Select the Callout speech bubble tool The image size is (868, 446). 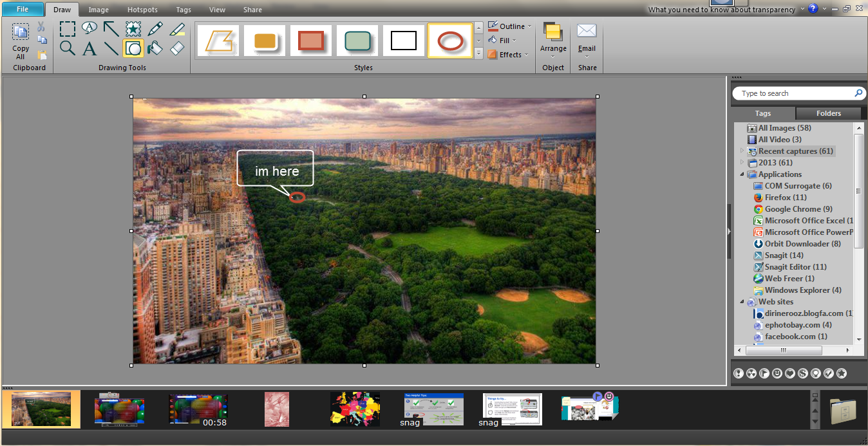tap(90, 28)
